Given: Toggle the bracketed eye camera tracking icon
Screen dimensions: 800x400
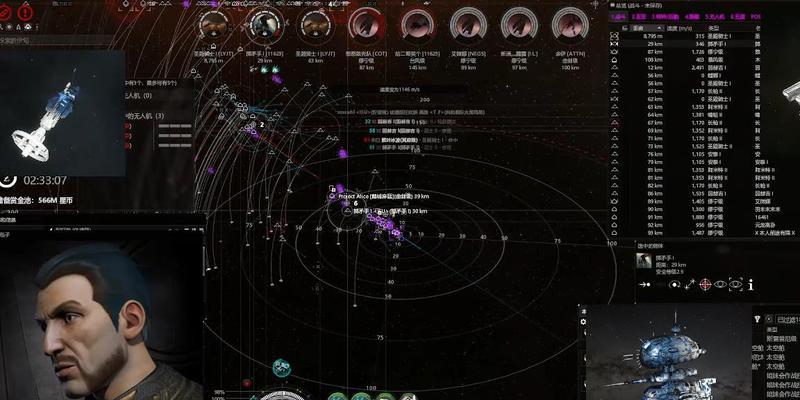Looking at the screenshot, I should [735, 284].
